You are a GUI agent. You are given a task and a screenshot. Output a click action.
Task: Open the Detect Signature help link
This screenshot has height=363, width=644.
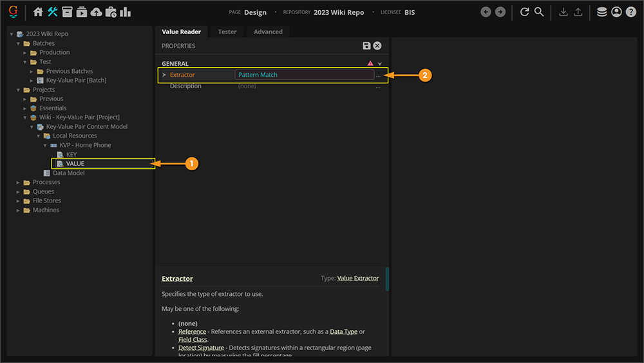click(201, 348)
